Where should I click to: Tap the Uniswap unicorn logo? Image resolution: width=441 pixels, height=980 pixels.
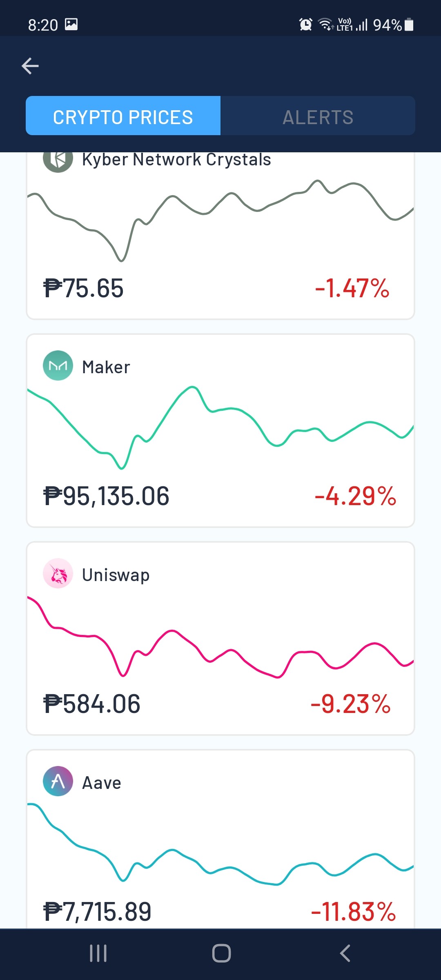(x=58, y=573)
